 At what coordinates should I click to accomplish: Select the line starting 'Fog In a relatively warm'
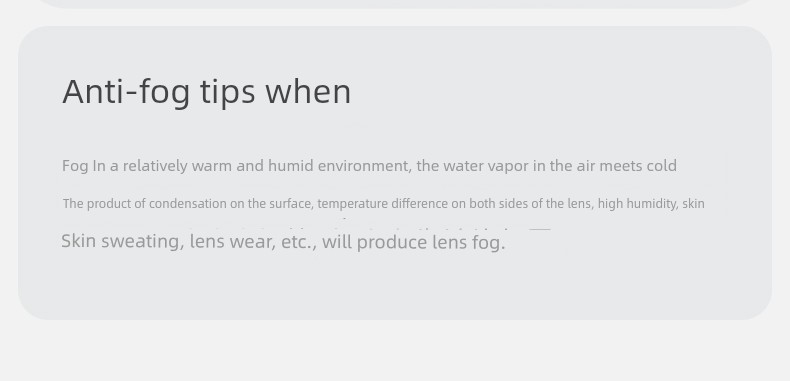click(x=369, y=166)
